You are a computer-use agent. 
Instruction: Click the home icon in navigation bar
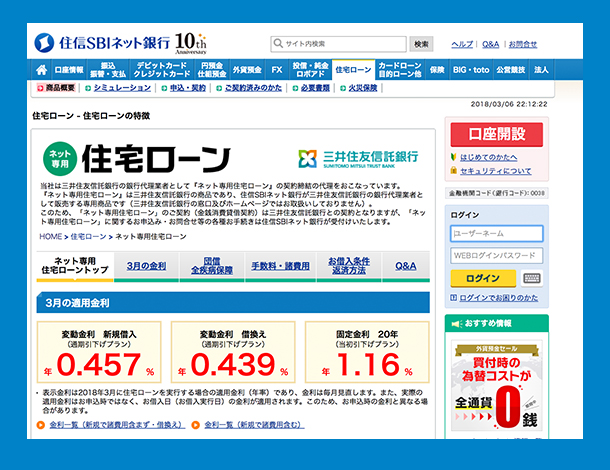(42, 70)
